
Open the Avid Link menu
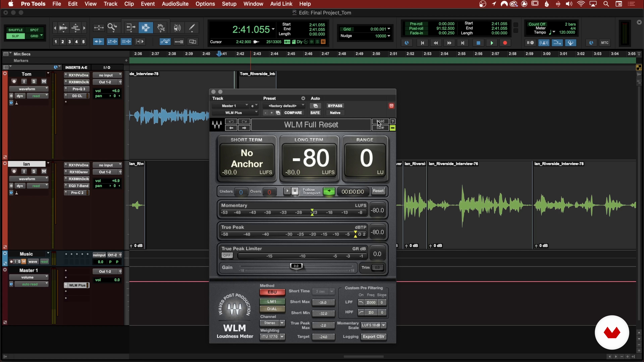pos(281,4)
